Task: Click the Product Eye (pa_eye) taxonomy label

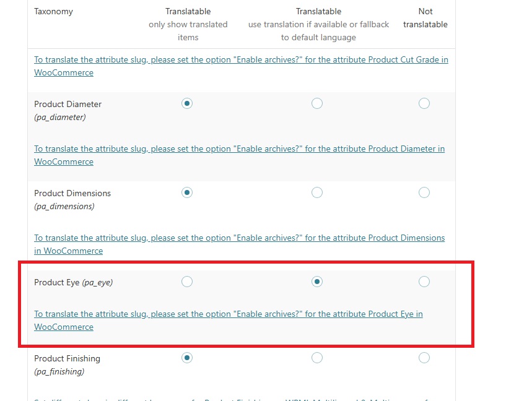Action: 73,282
